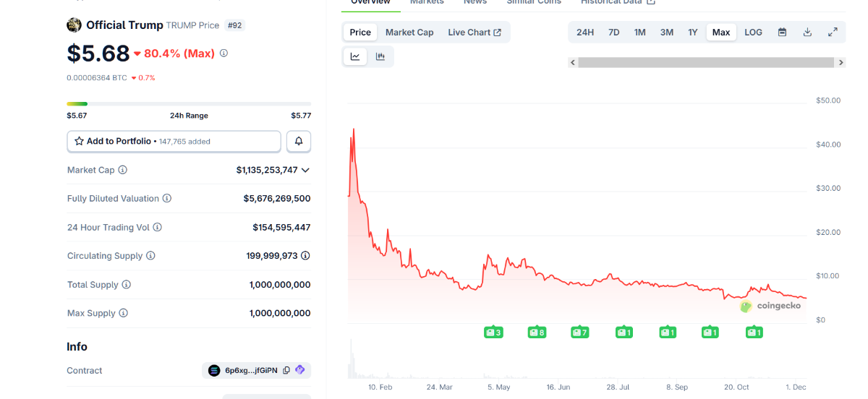Select the 1Y time range
868x399 pixels.
click(692, 33)
